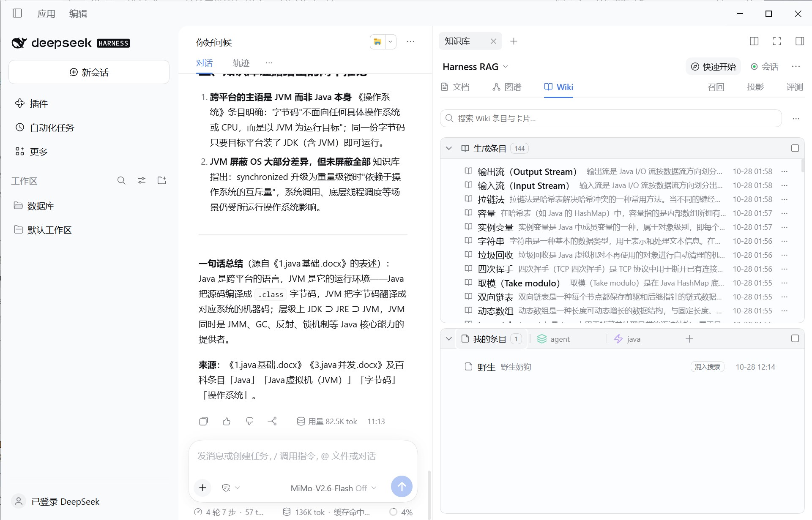Split the right panel view
Viewport: 812px width, 520px height.
[x=754, y=41]
